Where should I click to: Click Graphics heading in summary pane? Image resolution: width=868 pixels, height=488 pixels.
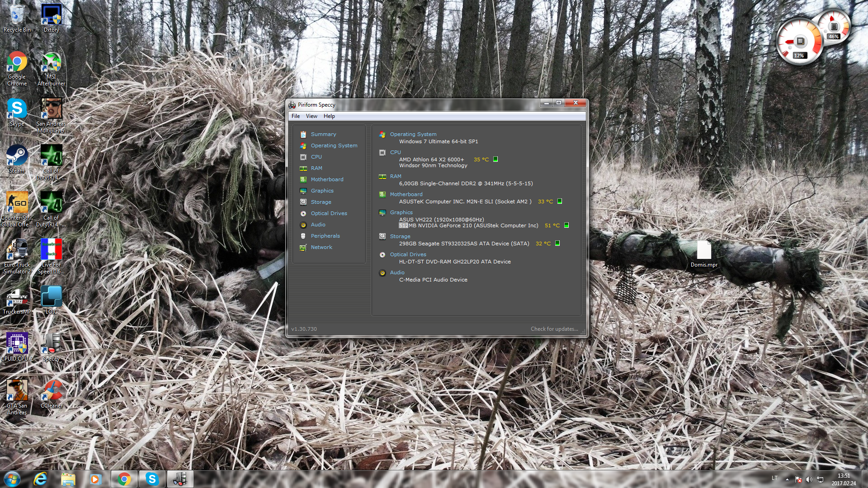click(x=401, y=212)
